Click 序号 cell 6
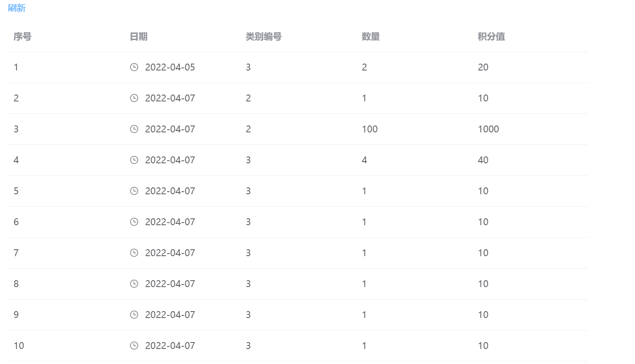The height and width of the screenshot is (364, 635). (x=16, y=222)
